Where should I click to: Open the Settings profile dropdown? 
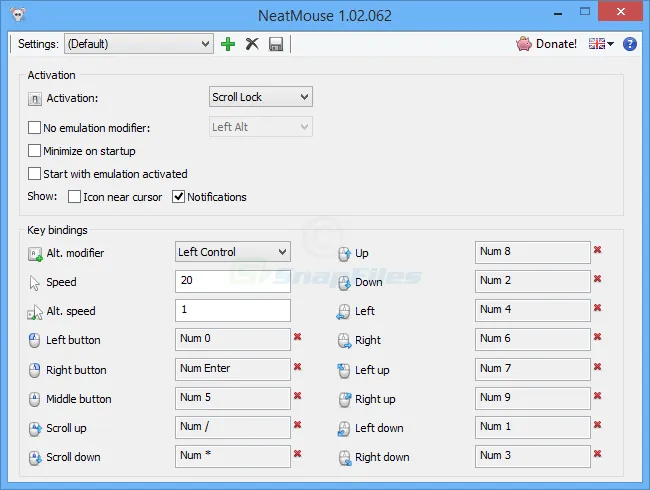point(139,44)
